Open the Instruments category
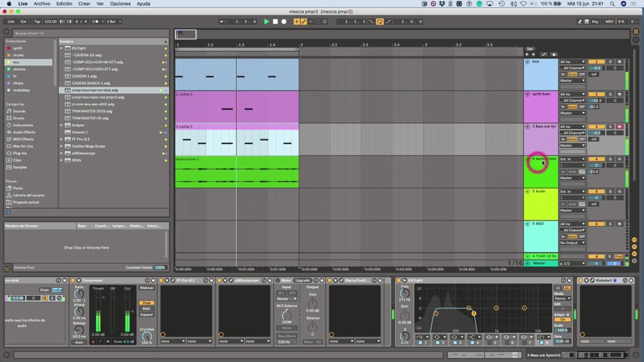 click(x=23, y=125)
